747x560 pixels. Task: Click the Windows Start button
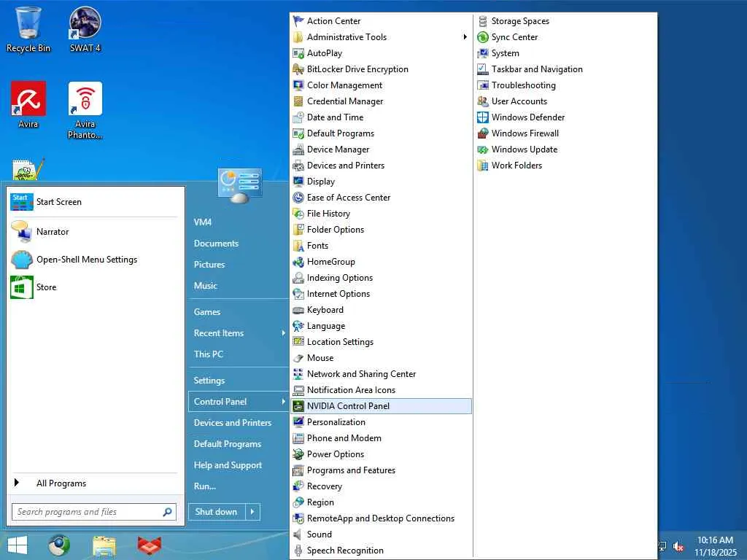point(18,545)
